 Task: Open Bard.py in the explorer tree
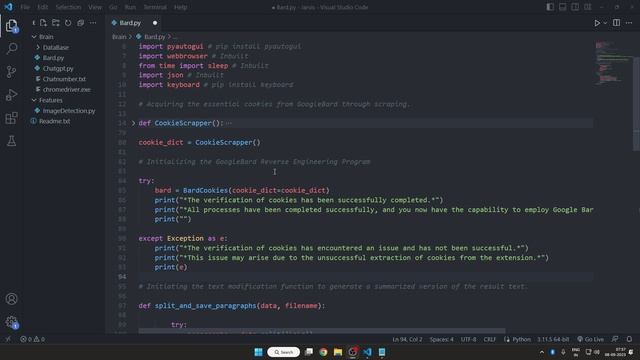click(x=53, y=58)
